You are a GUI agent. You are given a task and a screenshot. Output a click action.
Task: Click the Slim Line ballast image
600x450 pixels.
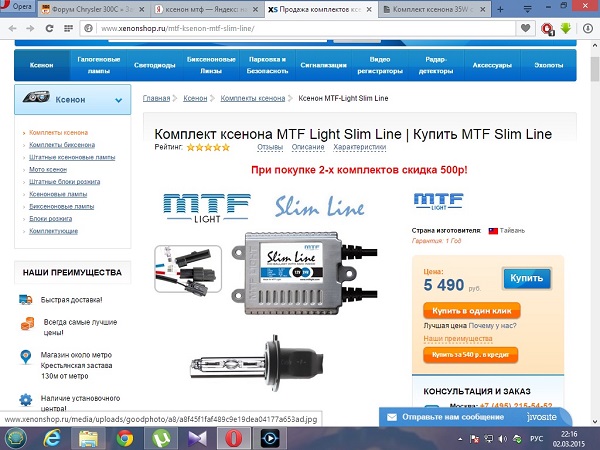point(304,273)
